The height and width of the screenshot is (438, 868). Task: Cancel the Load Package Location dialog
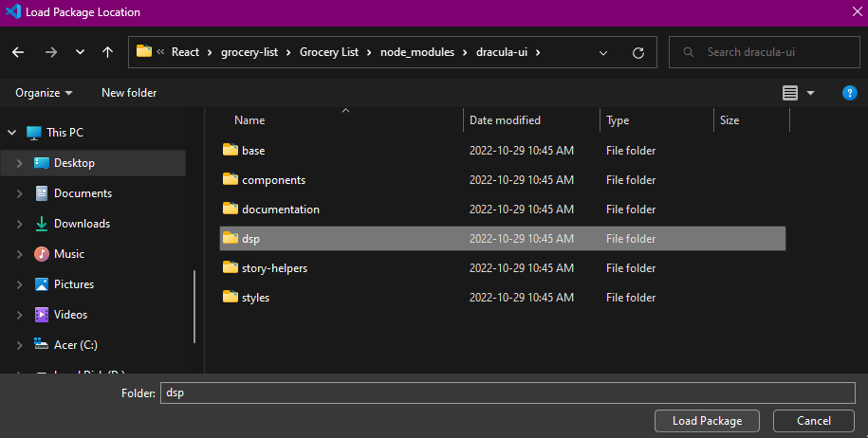pyautogui.click(x=814, y=421)
